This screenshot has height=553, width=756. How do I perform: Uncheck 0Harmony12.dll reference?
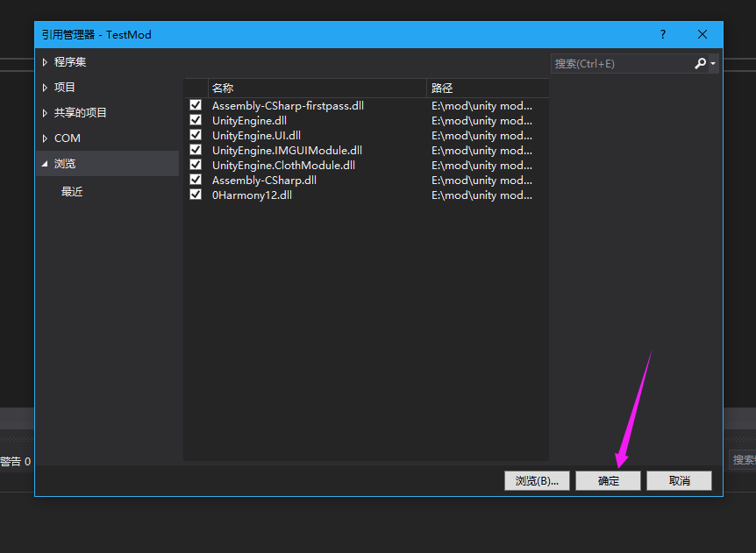click(x=195, y=194)
